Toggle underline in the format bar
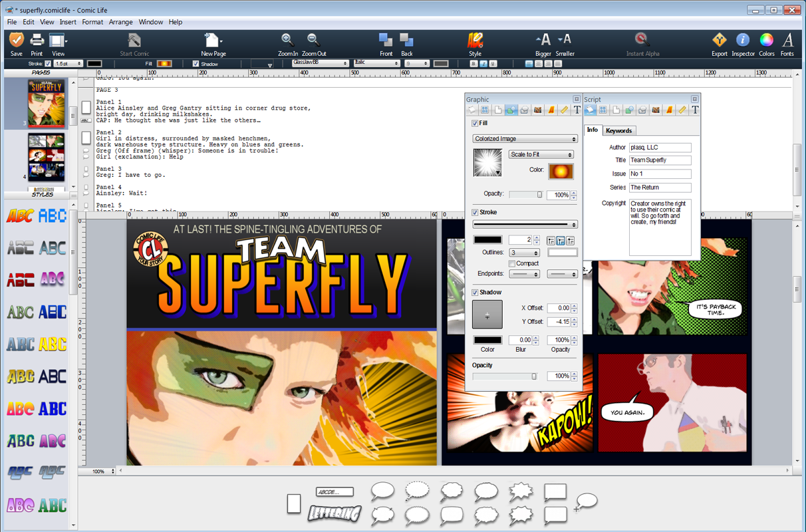The height and width of the screenshot is (532, 806). [x=493, y=64]
